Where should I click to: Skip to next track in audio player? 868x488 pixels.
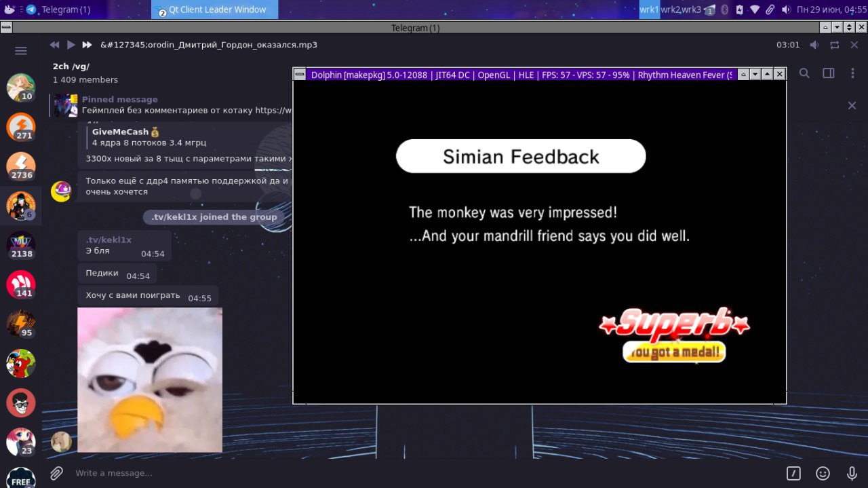[87, 45]
